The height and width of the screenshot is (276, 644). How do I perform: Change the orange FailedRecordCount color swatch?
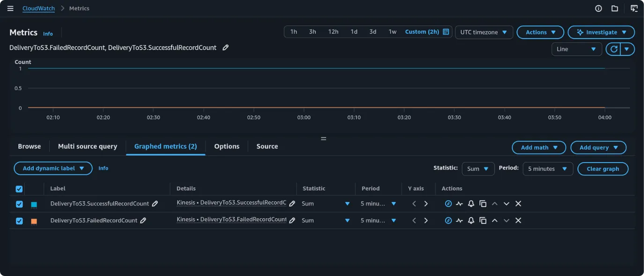click(34, 221)
